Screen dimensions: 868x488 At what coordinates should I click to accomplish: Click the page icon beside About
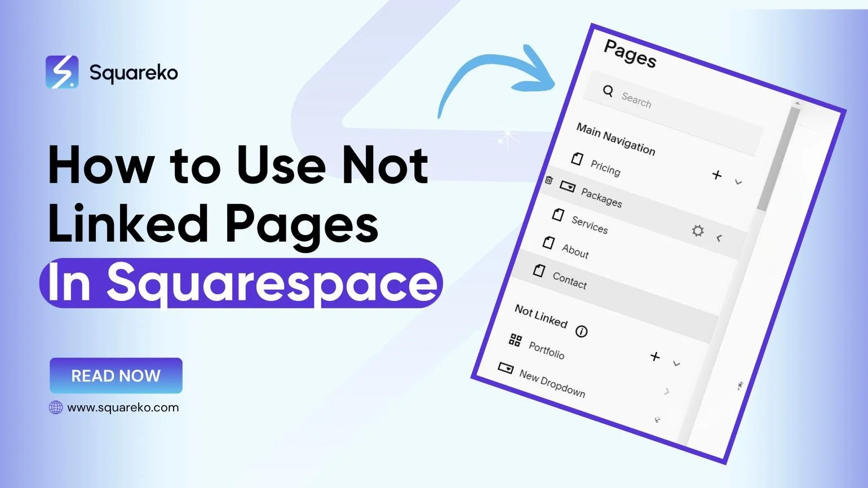[548, 242]
